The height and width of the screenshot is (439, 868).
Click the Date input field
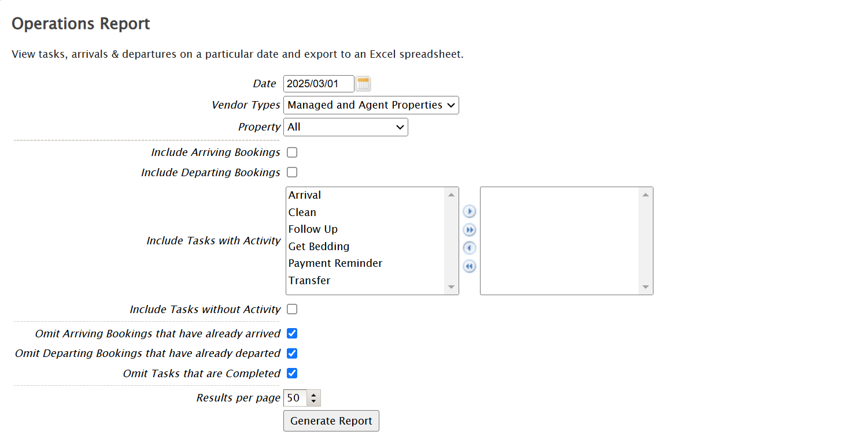[x=318, y=84]
